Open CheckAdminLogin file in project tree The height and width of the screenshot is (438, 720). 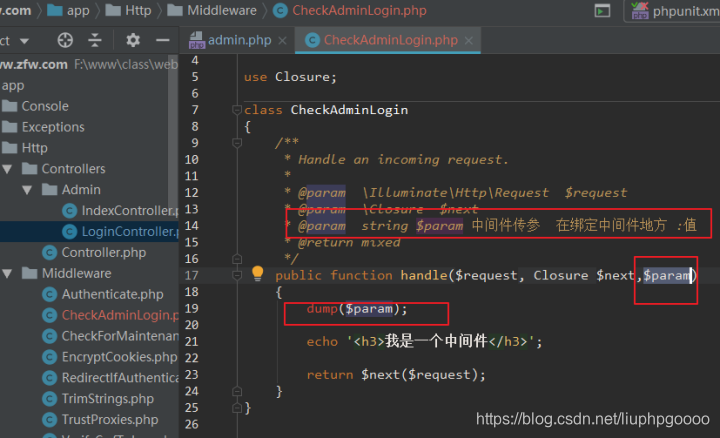pos(110,315)
